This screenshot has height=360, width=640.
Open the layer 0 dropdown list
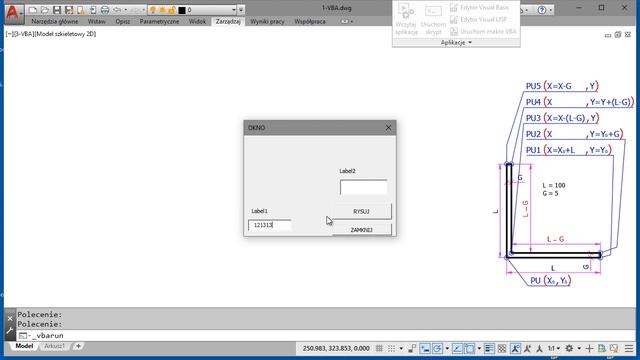point(233,10)
